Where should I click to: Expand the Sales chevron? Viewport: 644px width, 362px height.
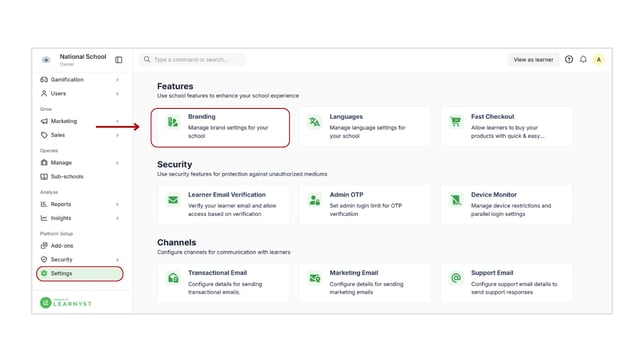click(117, 135)
